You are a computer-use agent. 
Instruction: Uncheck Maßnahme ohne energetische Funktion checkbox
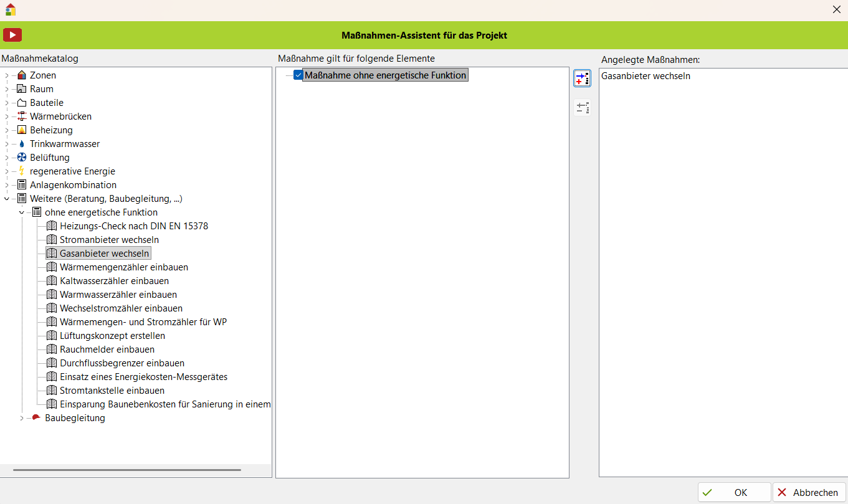pos(298,75)
